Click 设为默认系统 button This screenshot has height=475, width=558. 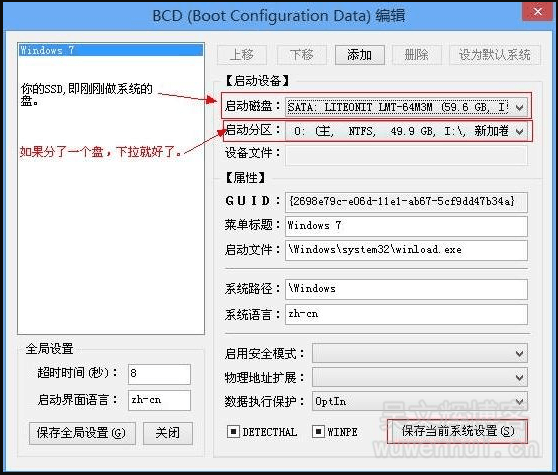point(495,55)
